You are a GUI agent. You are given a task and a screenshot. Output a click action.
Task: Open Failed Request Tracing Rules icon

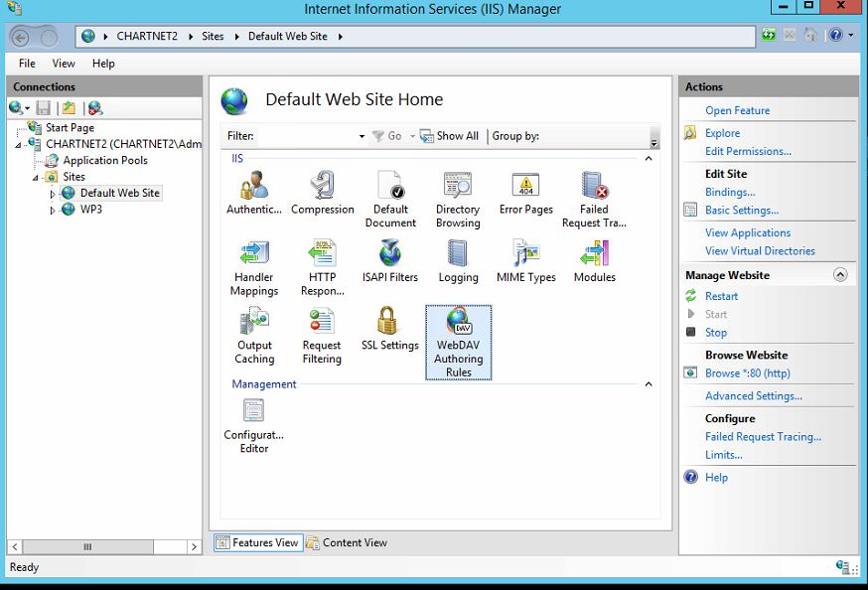tap(594, 200)
